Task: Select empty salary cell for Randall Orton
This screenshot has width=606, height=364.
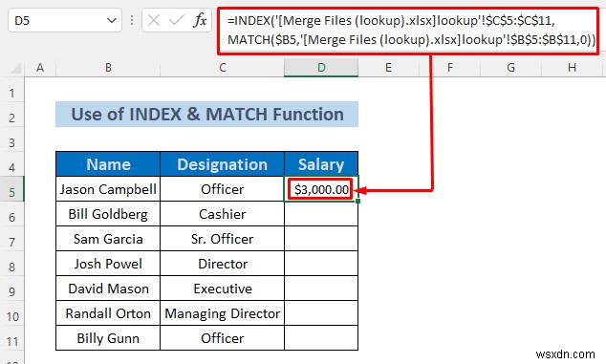Action: (321, 313)
